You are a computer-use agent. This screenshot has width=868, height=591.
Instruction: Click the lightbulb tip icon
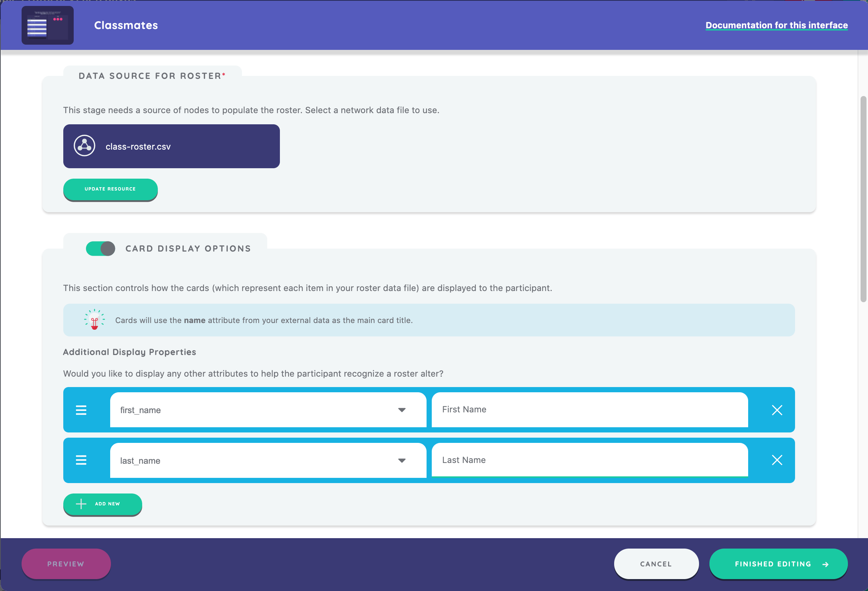pyautogui.click(x=94, y=320)
